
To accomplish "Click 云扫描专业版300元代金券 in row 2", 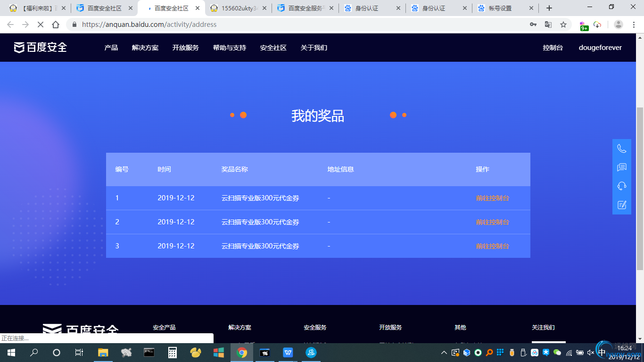I will 260,222.
